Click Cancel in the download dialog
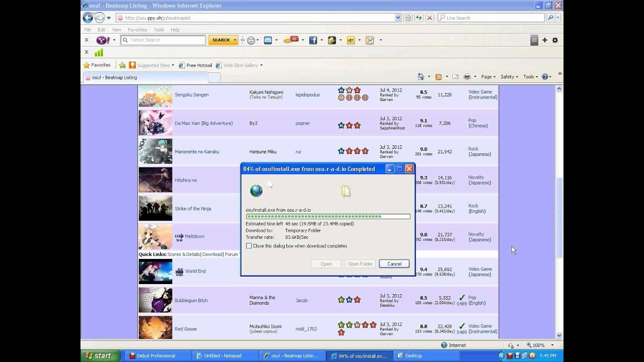644x362 pixels. click(394, 264)
